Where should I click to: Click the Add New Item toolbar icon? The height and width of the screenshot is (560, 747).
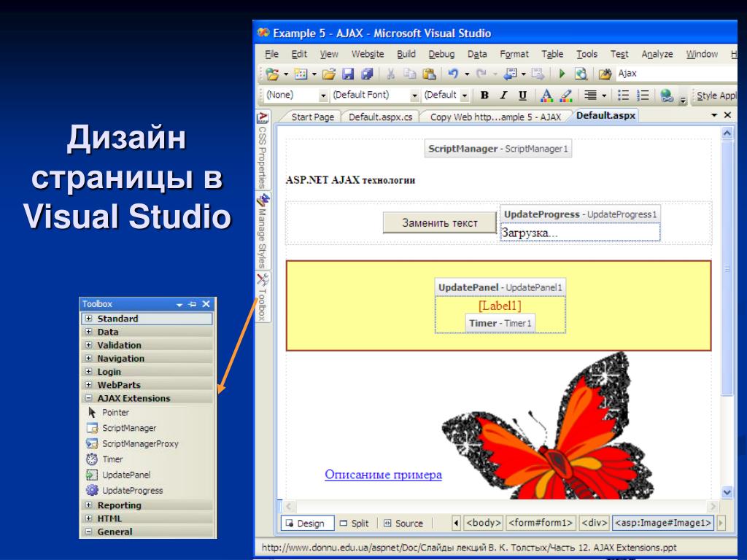[301, 74]
